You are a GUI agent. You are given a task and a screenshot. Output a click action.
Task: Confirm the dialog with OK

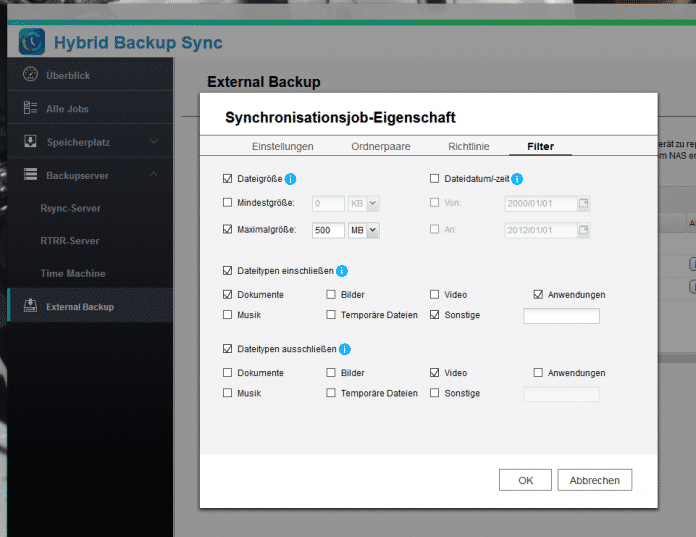[525, 480]
